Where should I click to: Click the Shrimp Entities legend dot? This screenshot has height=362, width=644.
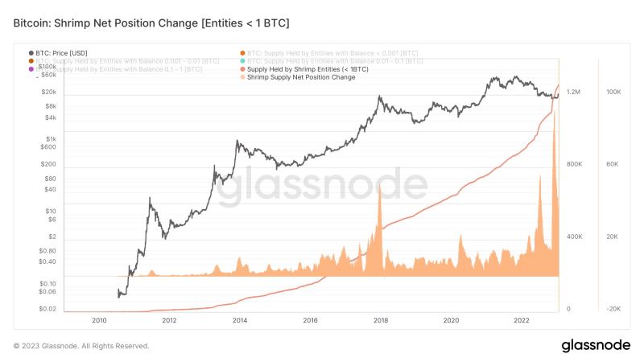coord(242,69)
